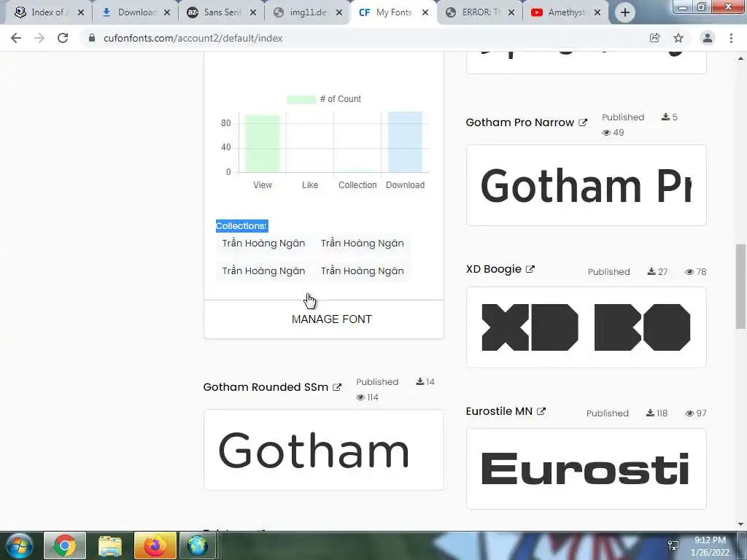Click the network tray icon
Viewport: 747px width, 560px height.
(673, 545)
